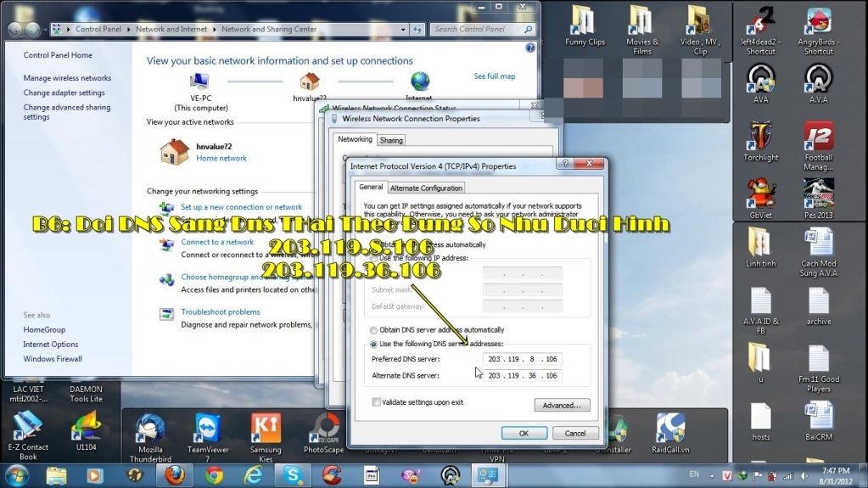Enable 'Validate settings upon exit' checkbox
868x488 pixels.
click(x=377, y=402)
